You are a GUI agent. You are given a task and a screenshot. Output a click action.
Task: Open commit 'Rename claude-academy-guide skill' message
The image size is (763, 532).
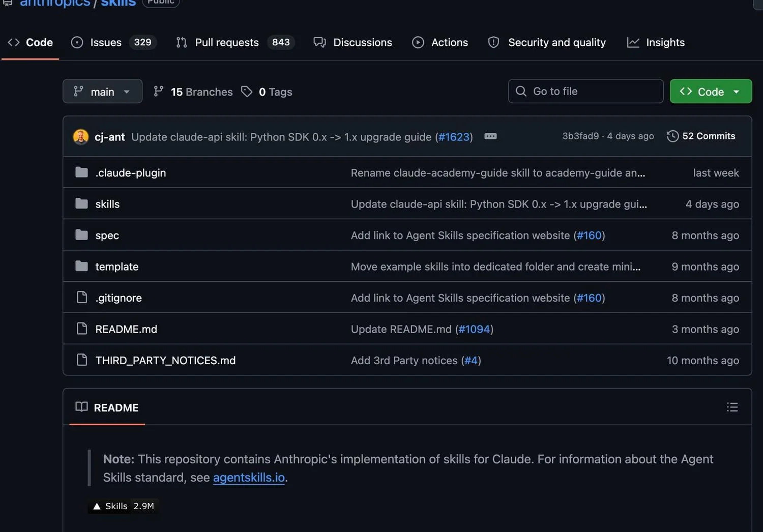coord(498,173)
